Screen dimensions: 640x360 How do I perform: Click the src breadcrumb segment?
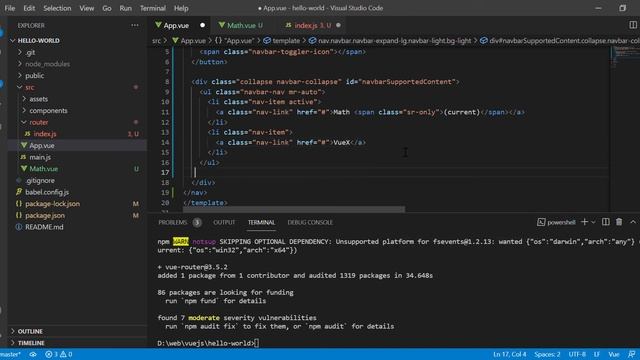(x=156, y=40)
